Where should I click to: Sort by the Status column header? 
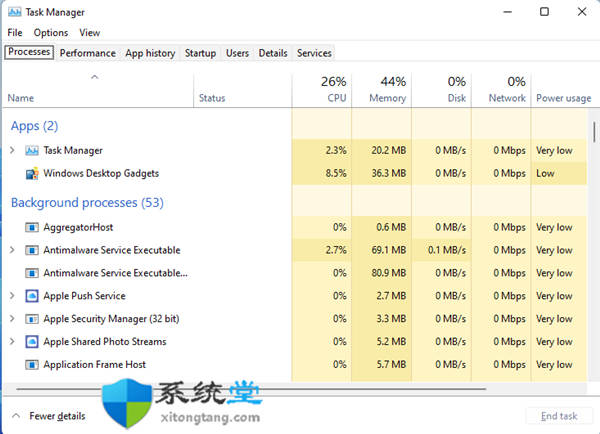(243, 90)
